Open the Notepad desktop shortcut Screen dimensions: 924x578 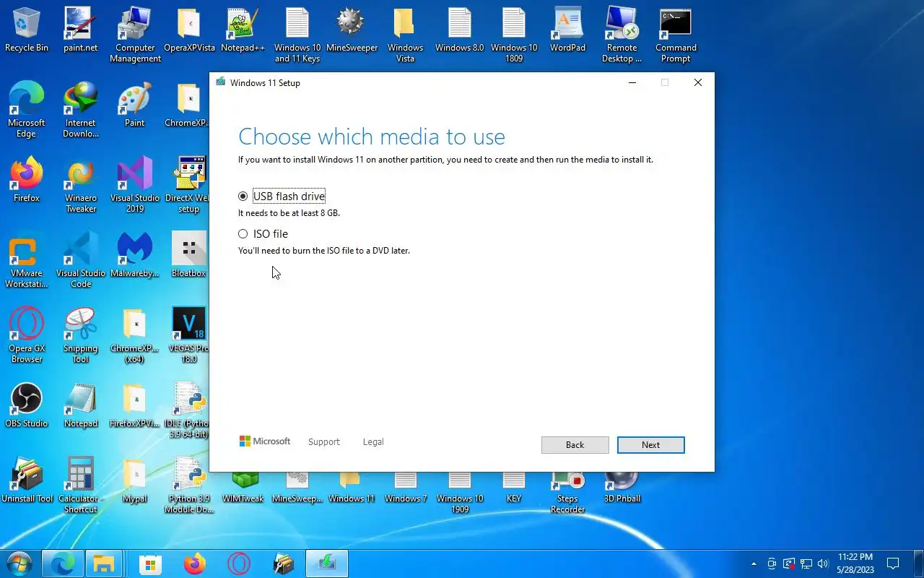(81, 406)
